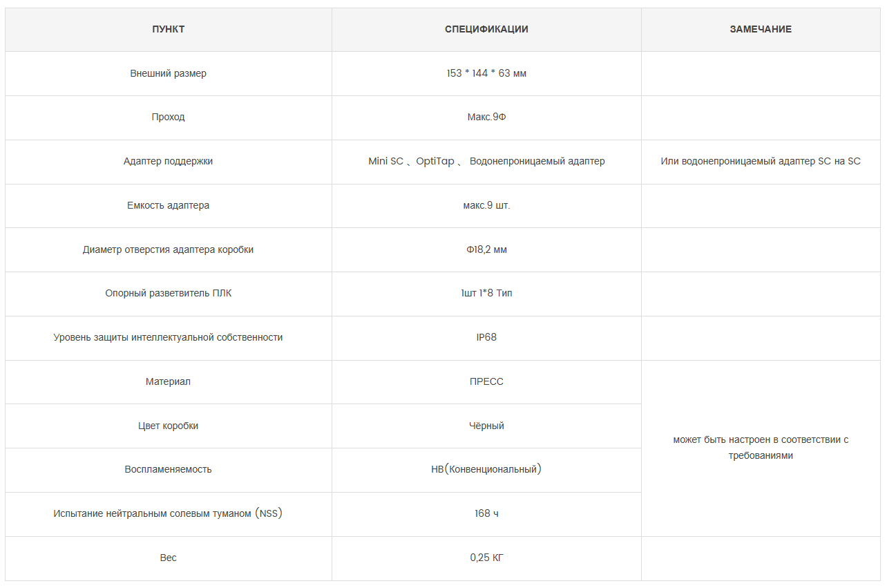
Task: Click the 1шт 1*8 Тип splitter value
Action: [x=486, y=293]
